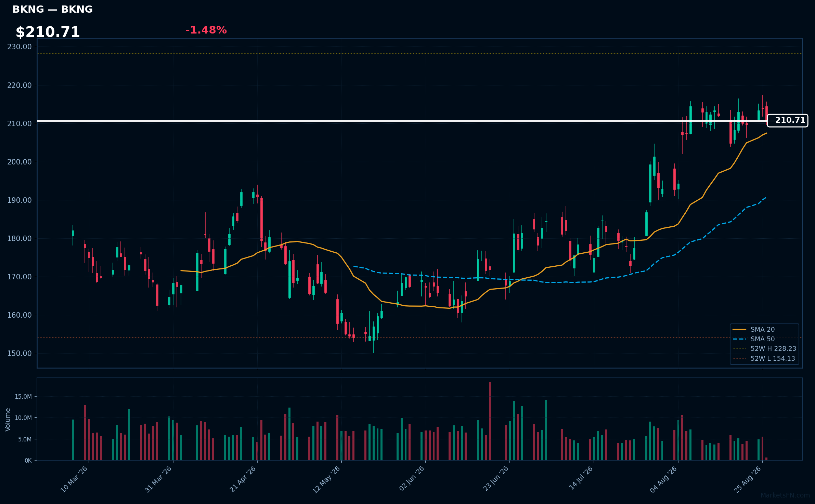This screenshot has width=815, height=504.
Task: Select the SMA 20 legend entry
Action: pos(753,329)
